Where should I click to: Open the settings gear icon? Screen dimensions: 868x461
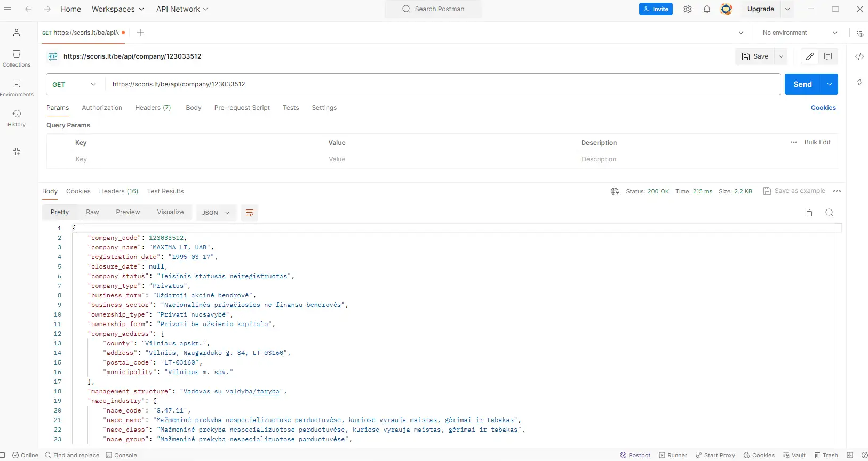pos(688,9)
